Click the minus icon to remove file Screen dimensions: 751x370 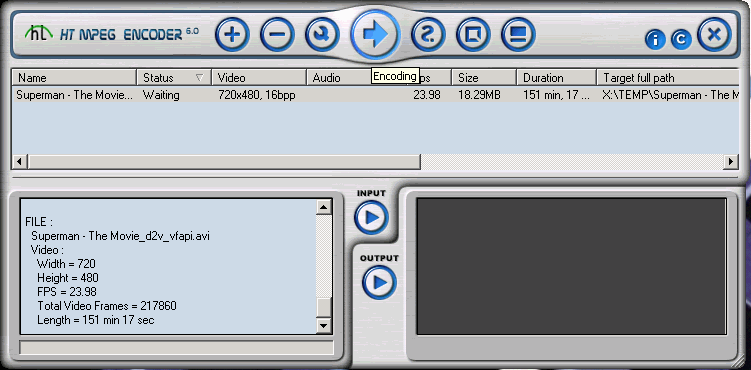(277, 34)
